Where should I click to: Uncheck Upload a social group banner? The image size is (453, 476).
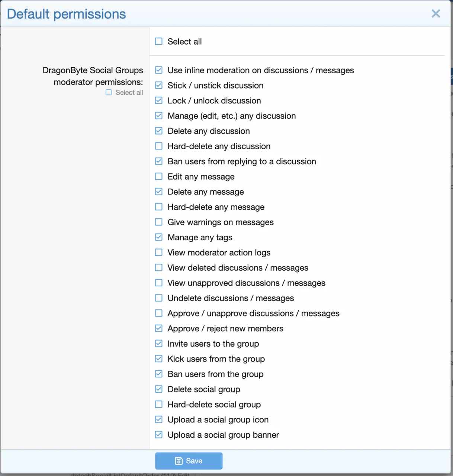tap(159, 435)
